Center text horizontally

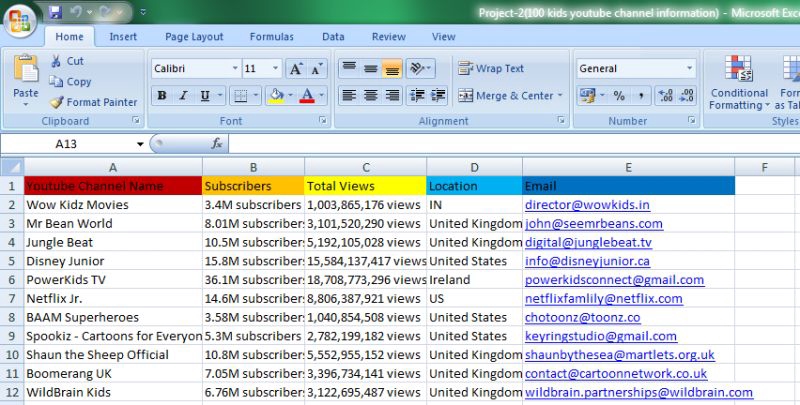pos(371,95)
